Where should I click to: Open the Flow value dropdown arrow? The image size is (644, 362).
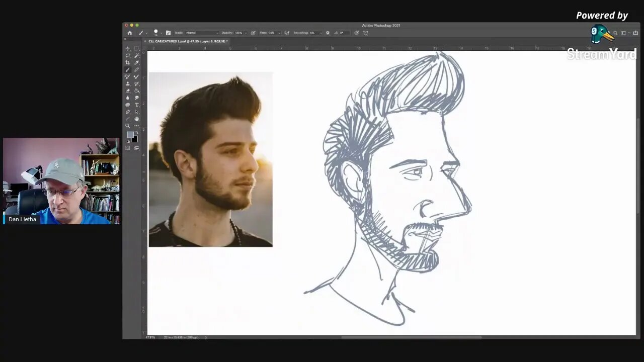point(280,33)
